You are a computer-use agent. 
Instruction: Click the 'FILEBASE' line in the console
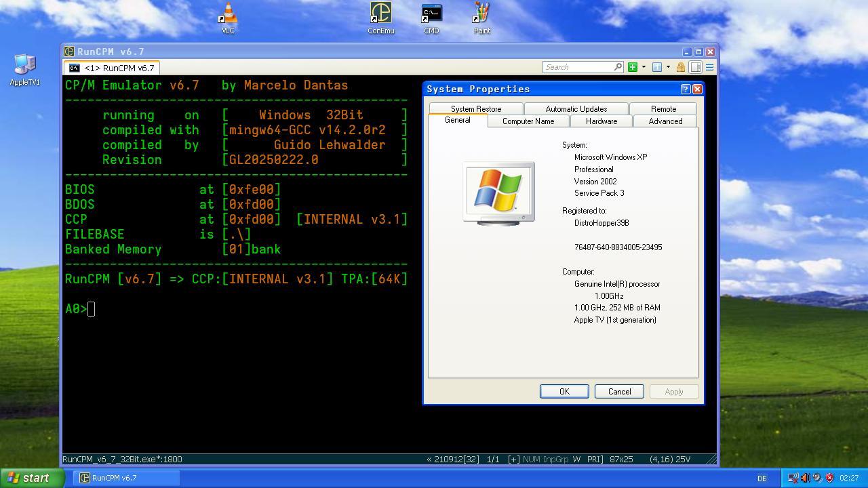click(158, 235)
